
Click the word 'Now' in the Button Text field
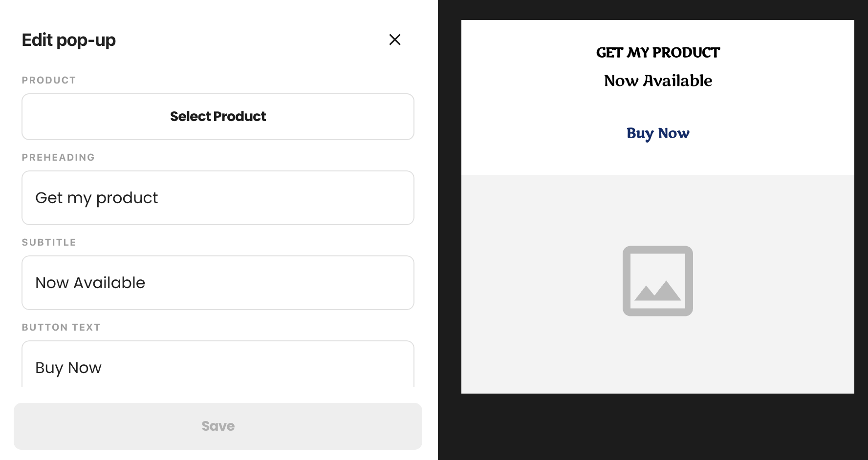pos(85,368)
